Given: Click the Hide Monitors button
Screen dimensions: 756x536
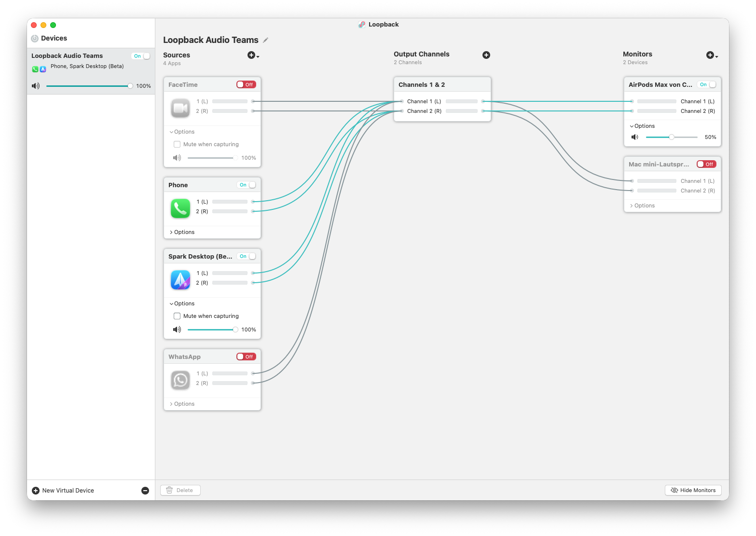Looking at the screenshot, I should (693, 491).
